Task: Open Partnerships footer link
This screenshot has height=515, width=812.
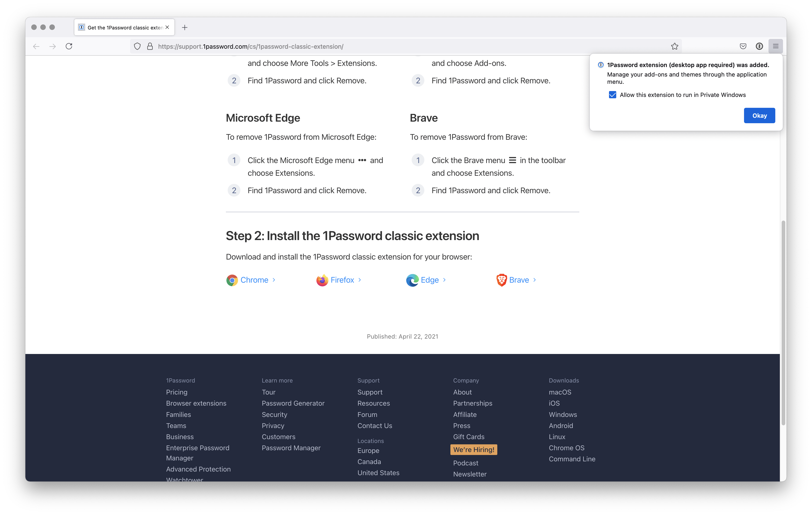Action: point(473,403)
